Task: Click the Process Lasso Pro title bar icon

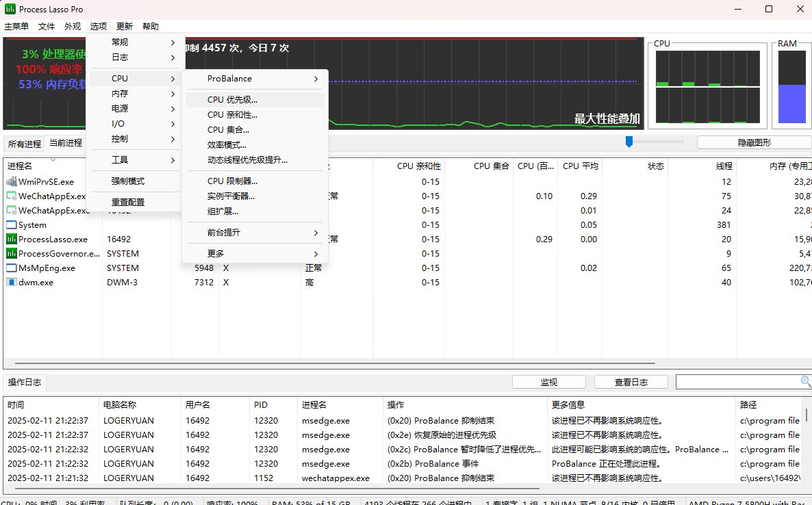Action: (10, 9)
